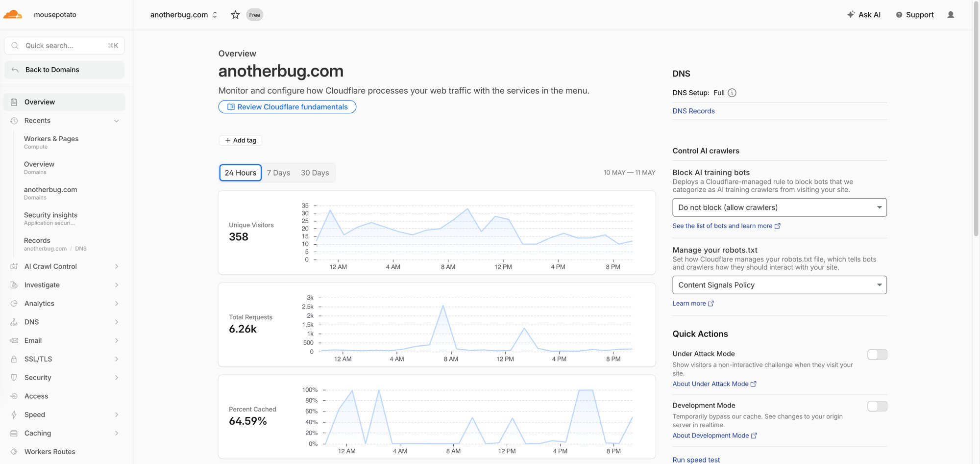Go Back to Domains
The image size is (980, 464).
click(x=64, y=70)
